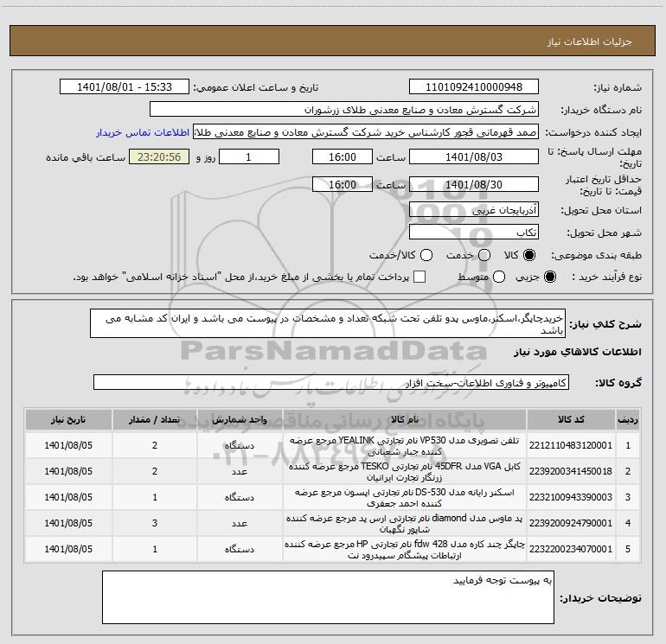Click the Epson DS-530 scanner item name

(x=405, y=498)
